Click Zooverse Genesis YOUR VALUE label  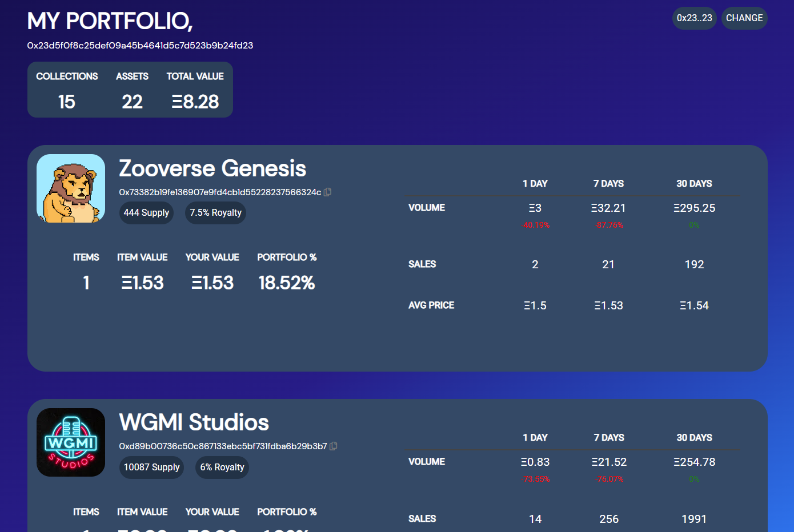212,257
